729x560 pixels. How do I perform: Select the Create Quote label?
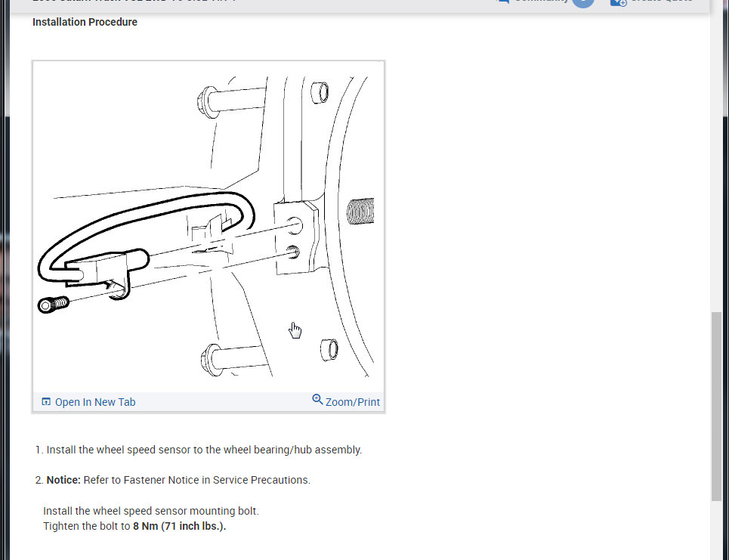coord(662,1)
